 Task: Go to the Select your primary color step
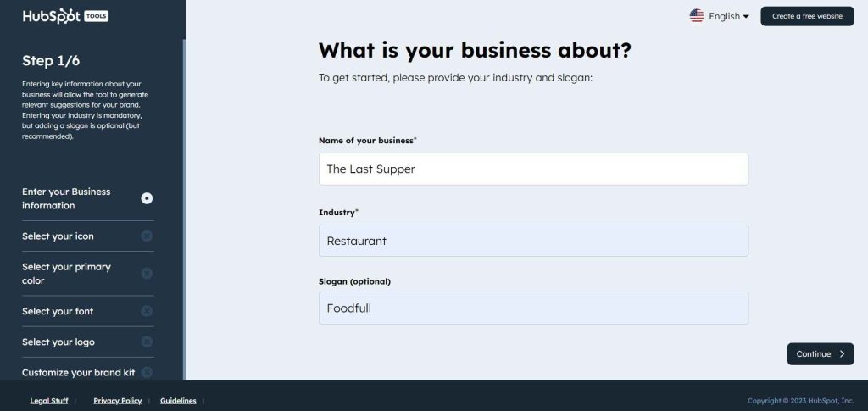click(66, 274)
